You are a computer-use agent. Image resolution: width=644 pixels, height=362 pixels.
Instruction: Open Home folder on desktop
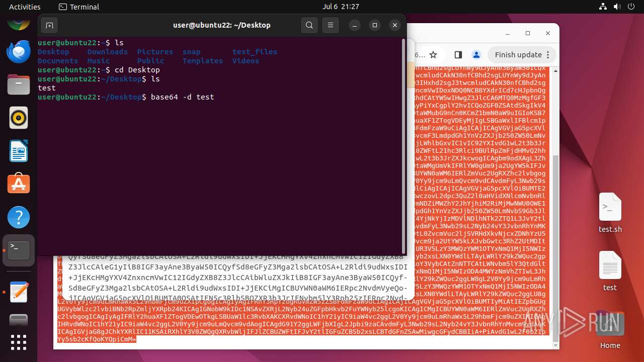coord(610,330)
